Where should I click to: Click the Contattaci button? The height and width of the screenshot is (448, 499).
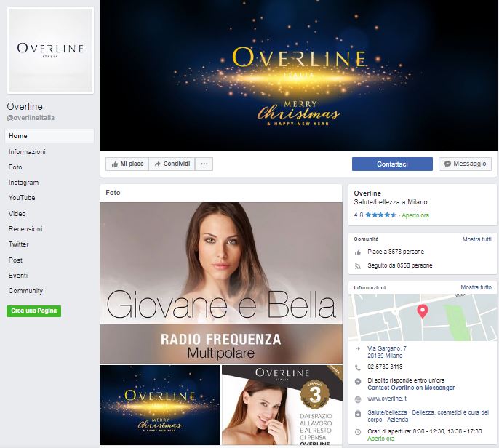(x=392, y=164)
